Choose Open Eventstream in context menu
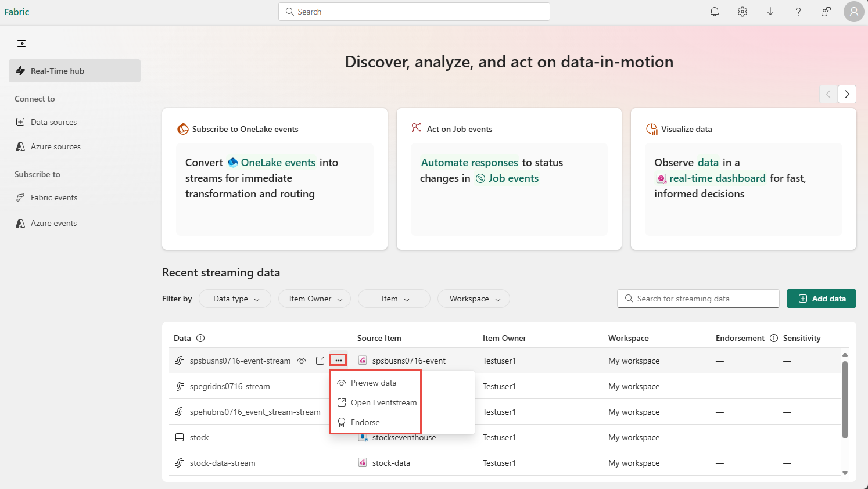The width and height of the screenshot is (868, 489). click(x=383, y=402)
